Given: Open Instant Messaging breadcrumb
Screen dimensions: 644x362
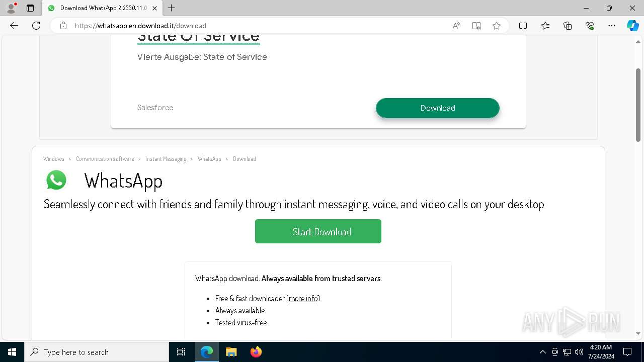Looking at the screenshot, I should pos(166,159).
